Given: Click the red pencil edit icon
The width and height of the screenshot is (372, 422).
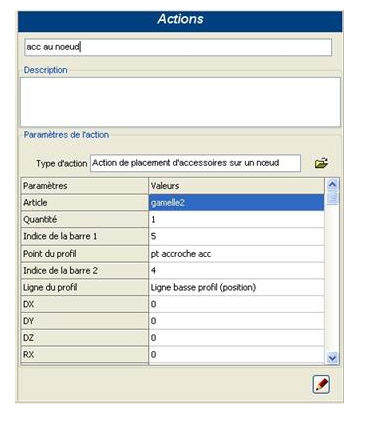Looking at the screenshot, I should coord(321,384).
